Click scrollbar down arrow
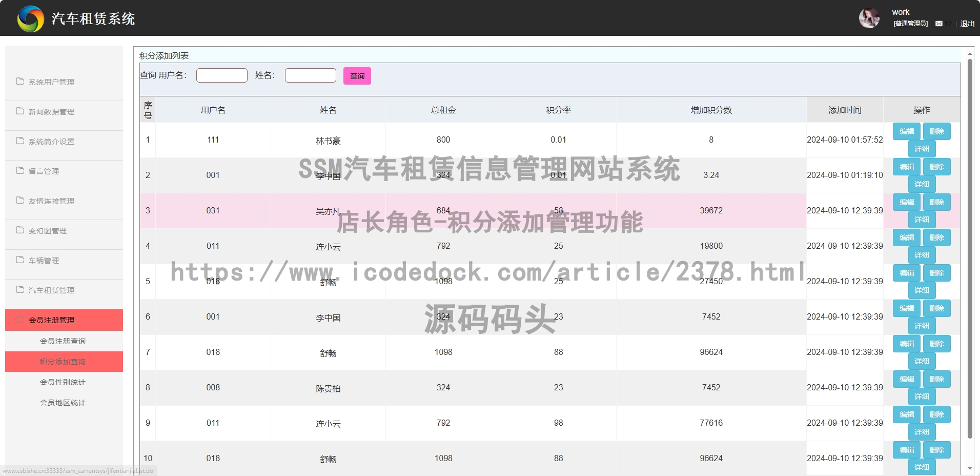Image resolution: width=980 pixels, height=476 pixels. pyautogui.click(x=970, y=469)
